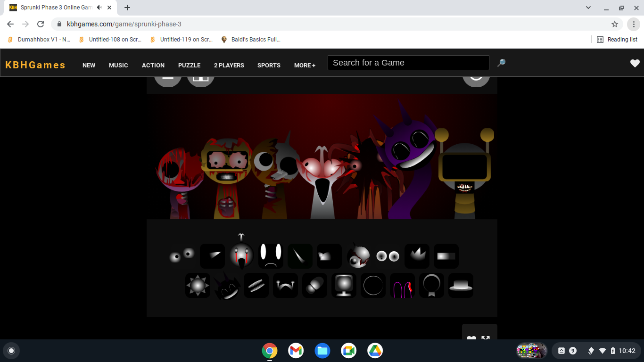Select the cat-ear shaped sound icon
Image resolution: width=644 pixels, height=362 pixels.
point(329,256)
